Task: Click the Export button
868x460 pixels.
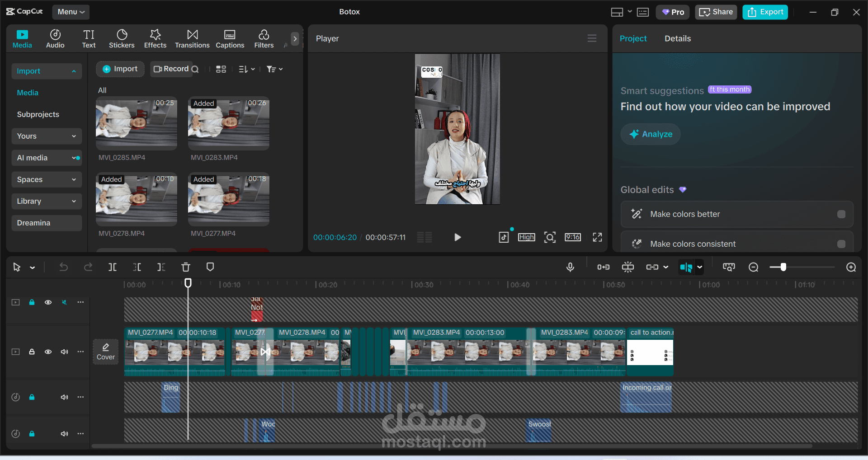Action: [765, 12]
